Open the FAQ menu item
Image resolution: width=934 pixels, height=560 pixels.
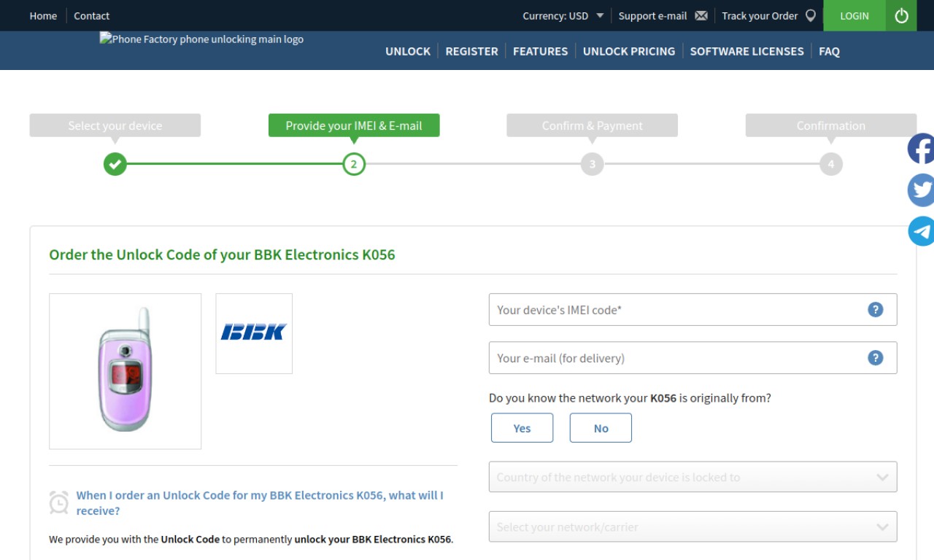pos(829,51)
